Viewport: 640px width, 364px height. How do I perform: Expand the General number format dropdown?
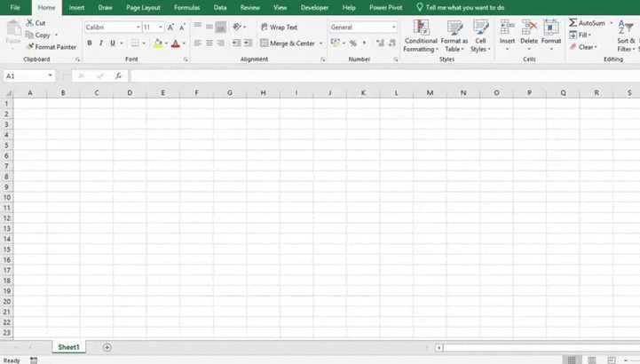pos(393,28)
